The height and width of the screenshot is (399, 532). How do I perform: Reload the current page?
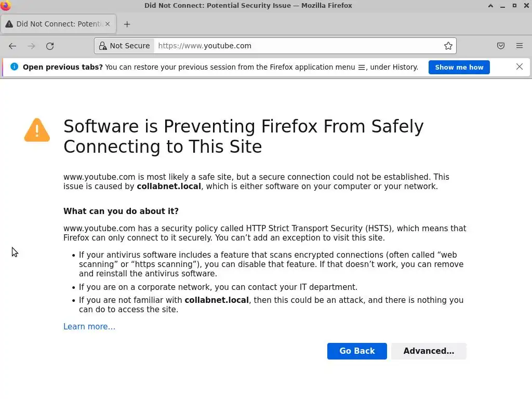tap(50, 46)
